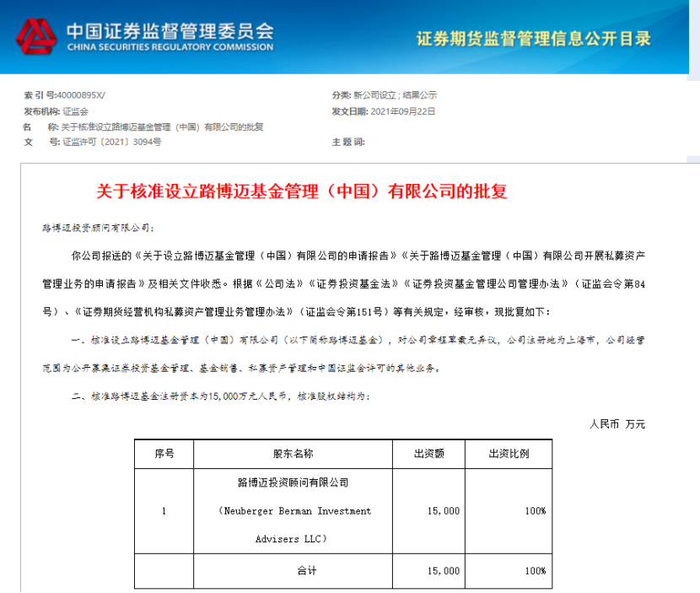Viewport: 700px width, 593px height.
Task: Click the 股东名称 table column header
Action: pos(293,454)
